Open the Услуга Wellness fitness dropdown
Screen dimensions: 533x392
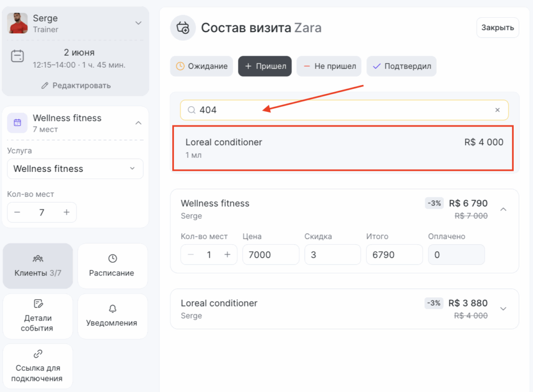point(75,169)
